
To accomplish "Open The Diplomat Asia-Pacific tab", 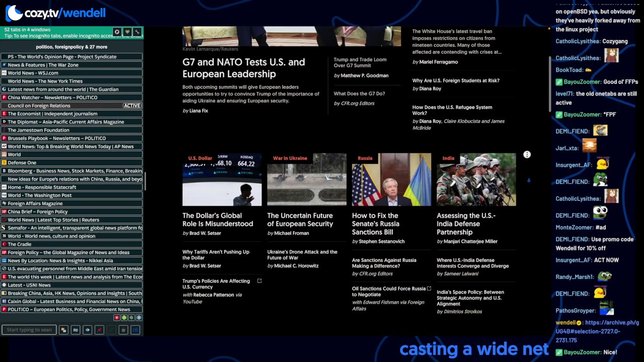I will [x=71, y=122].
